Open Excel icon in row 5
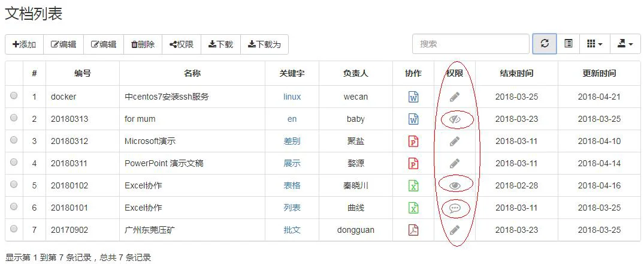Viewport: 644px width, 264px height. click(x=413, y=186)
